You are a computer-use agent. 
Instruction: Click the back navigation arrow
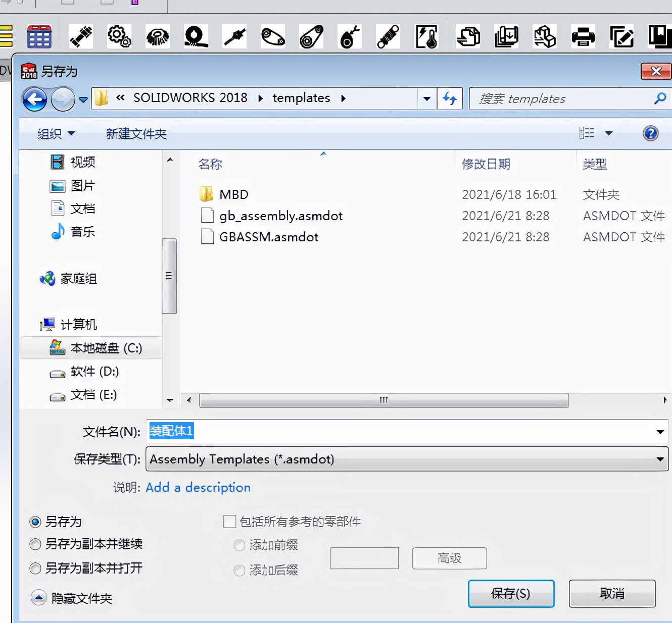pyautogui.click(x=34, y=99)
